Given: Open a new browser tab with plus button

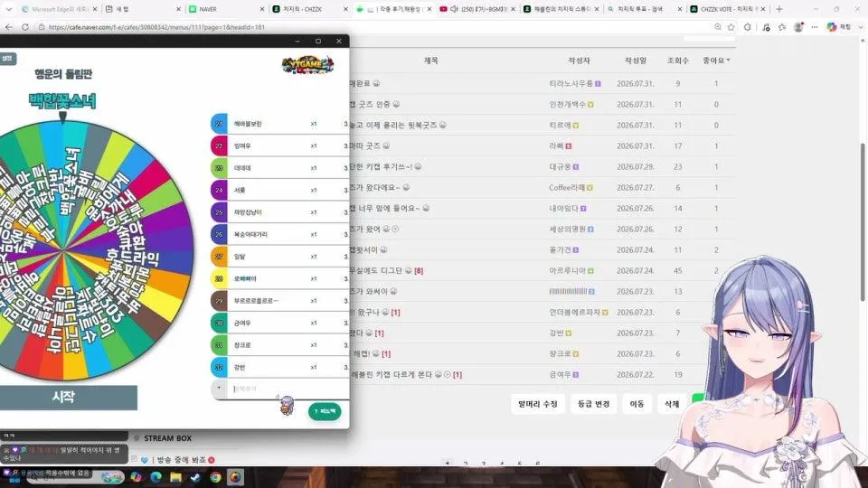Looking at the screenshot, I should tap(779, 9).
